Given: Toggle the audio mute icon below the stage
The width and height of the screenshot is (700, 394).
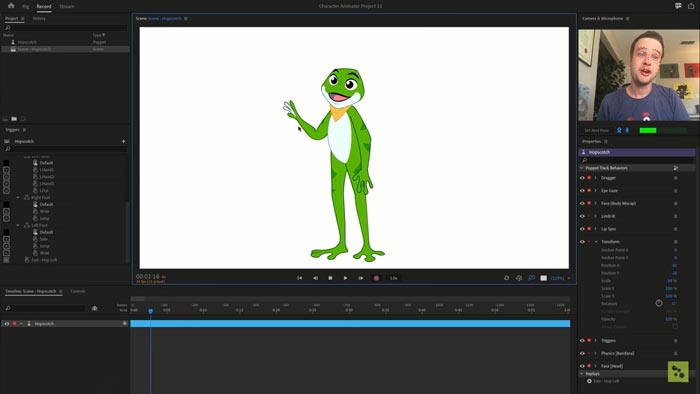Looking at the screenshot, I should pyautogui.click(x=519, y=278).
